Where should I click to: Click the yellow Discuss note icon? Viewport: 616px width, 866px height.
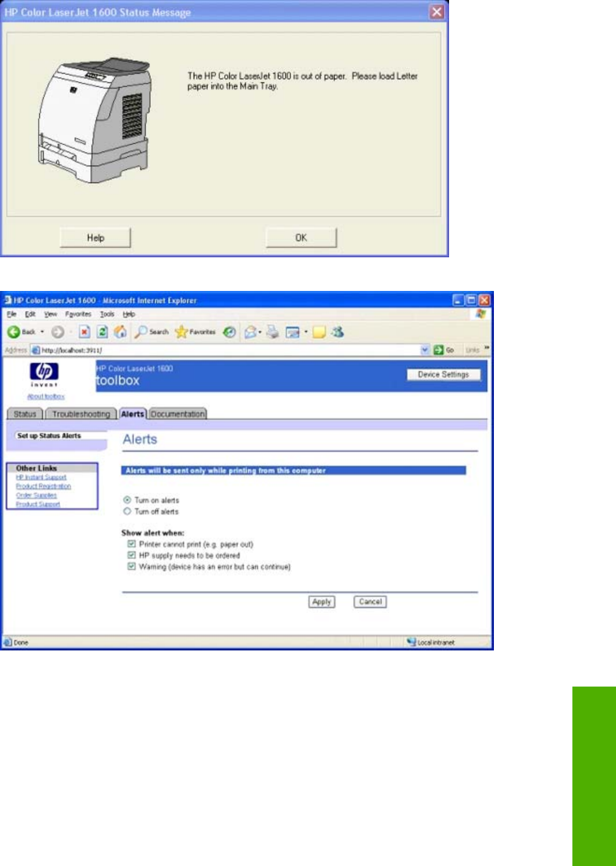click(320, 332)
